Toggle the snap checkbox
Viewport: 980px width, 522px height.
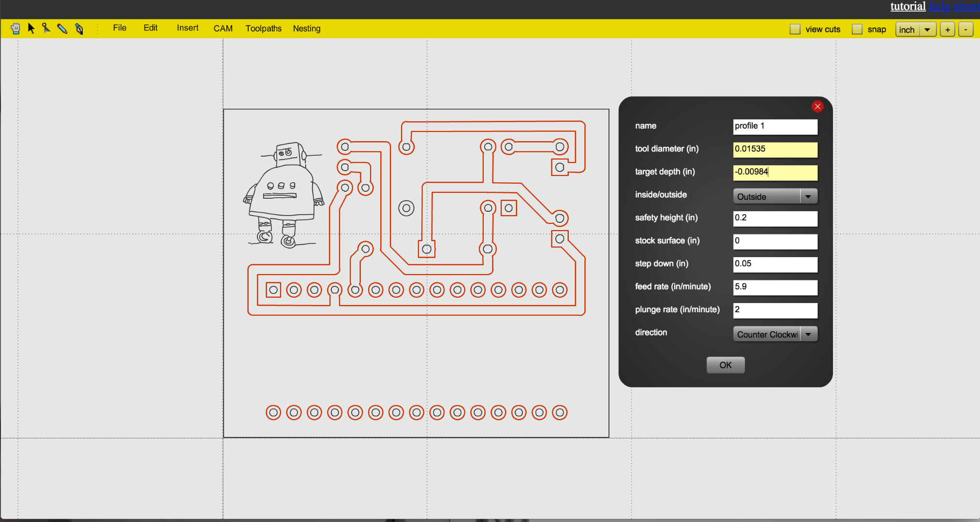point(857,29)
